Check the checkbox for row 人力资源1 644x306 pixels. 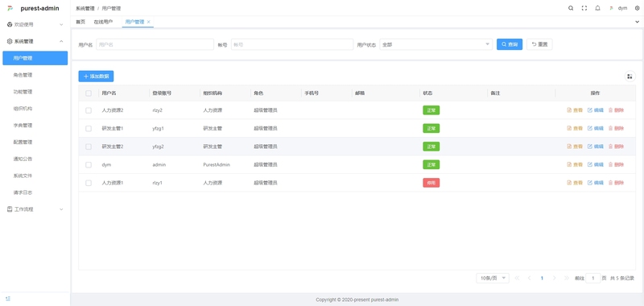click(89, 183)
